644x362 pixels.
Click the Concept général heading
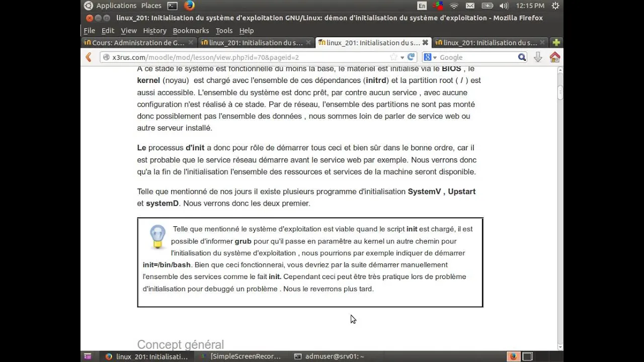tap(181, 344)
